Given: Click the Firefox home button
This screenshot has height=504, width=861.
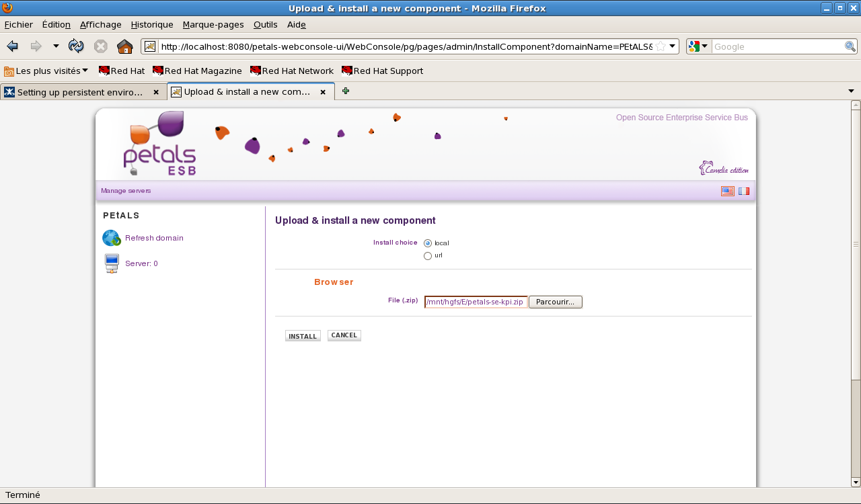Looking at the screenshot, I should [x=124, y=46].
